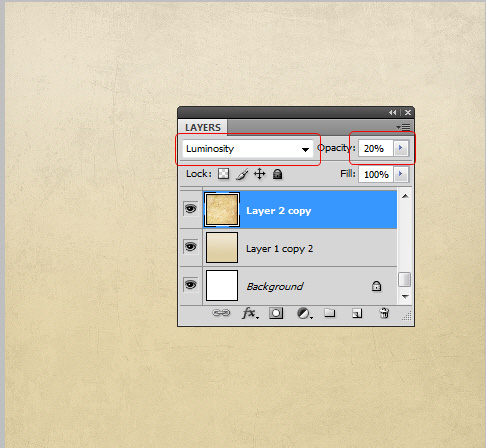486x448 pixels.
Task: Enable lock transparent pixels icon
Action: tap(223, 174)
